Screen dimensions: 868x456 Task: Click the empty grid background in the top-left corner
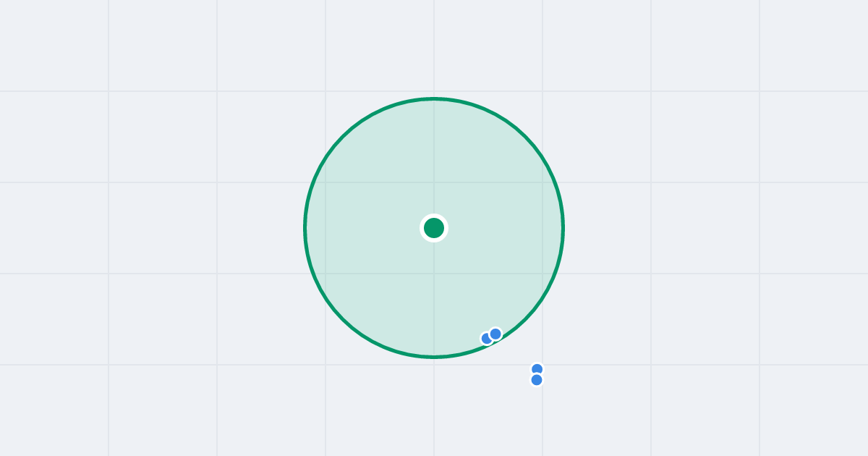pos(54,45)
